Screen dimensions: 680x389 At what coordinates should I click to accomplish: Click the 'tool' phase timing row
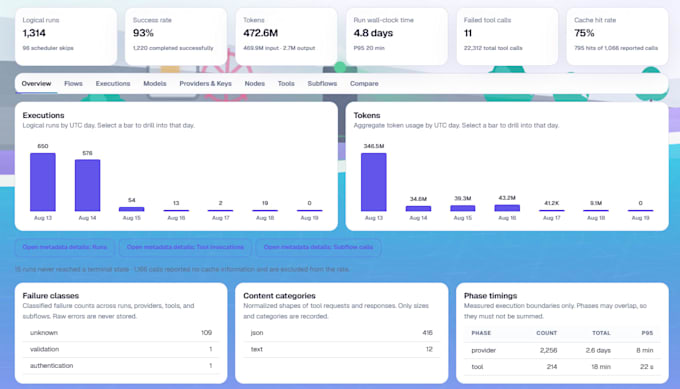(562, 366)
